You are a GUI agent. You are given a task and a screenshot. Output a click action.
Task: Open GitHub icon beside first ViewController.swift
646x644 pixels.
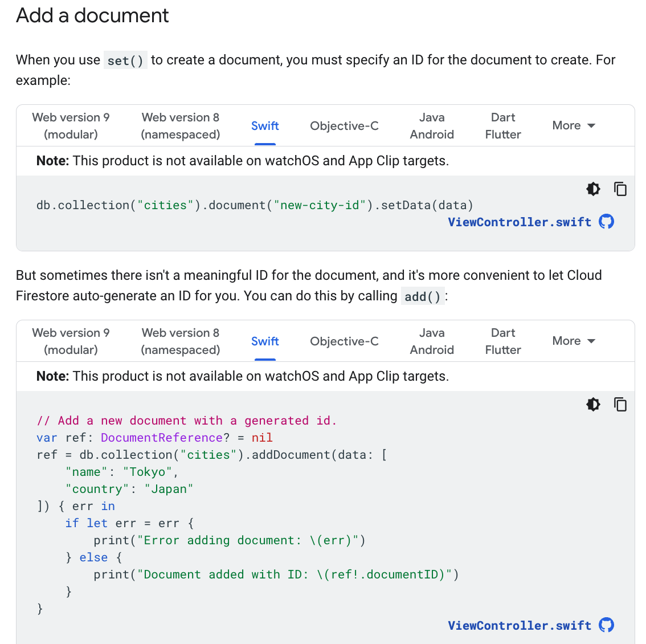(607, 222)
